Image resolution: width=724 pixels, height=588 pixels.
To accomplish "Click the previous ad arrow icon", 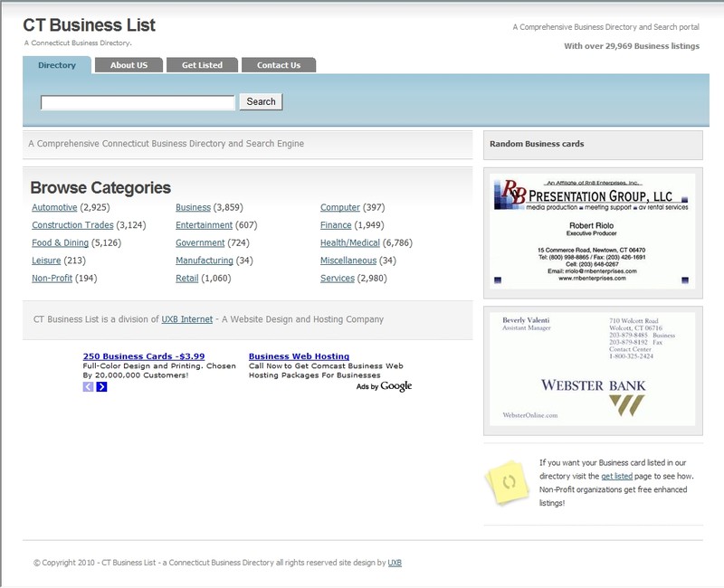I will pyautogui.click(x=88, y=387).
